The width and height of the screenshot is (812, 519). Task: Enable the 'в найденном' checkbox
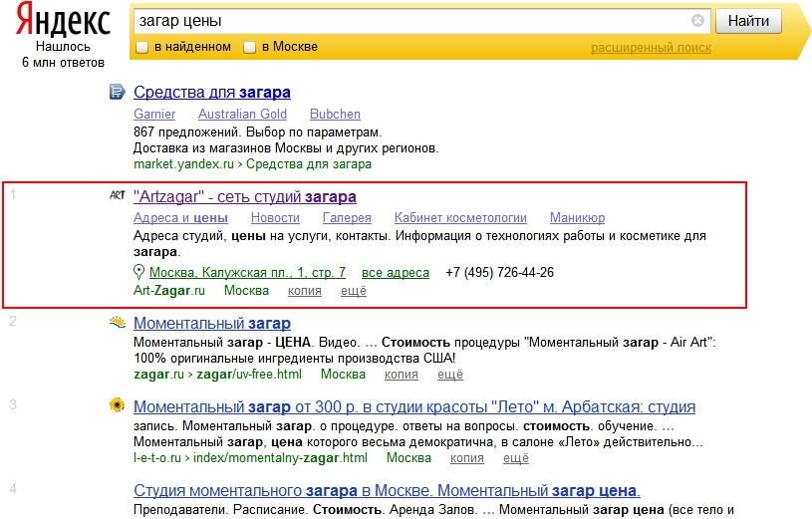(x=141, y=47)
